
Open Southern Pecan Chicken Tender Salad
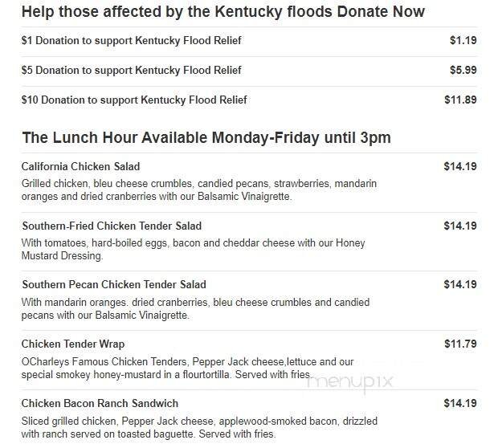pyautogui.click(x=114, y=284)
